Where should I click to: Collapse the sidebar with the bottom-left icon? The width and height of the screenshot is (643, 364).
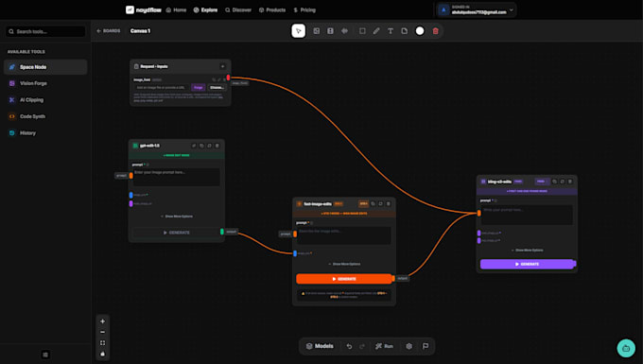(45, 355)
